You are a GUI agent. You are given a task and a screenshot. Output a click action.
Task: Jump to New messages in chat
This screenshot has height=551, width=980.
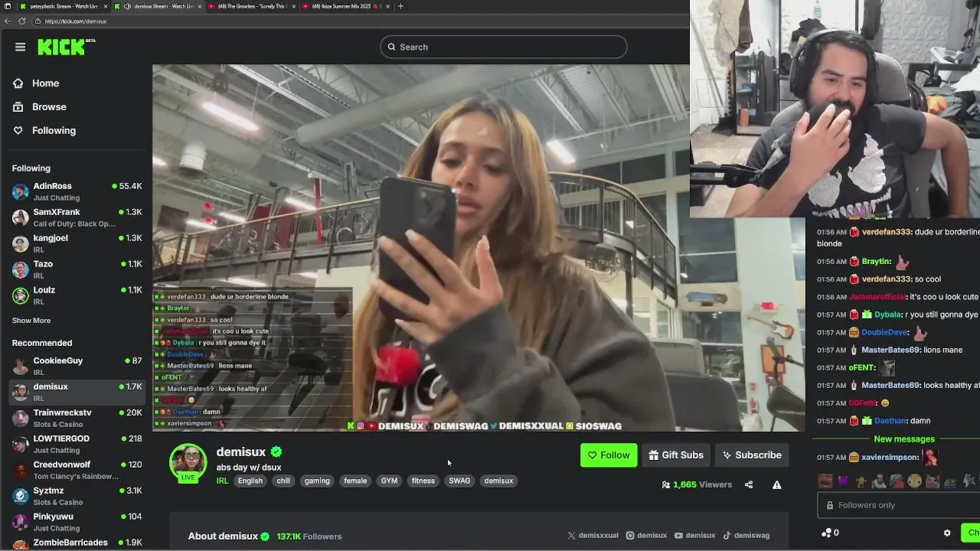[x=904, y=439]
